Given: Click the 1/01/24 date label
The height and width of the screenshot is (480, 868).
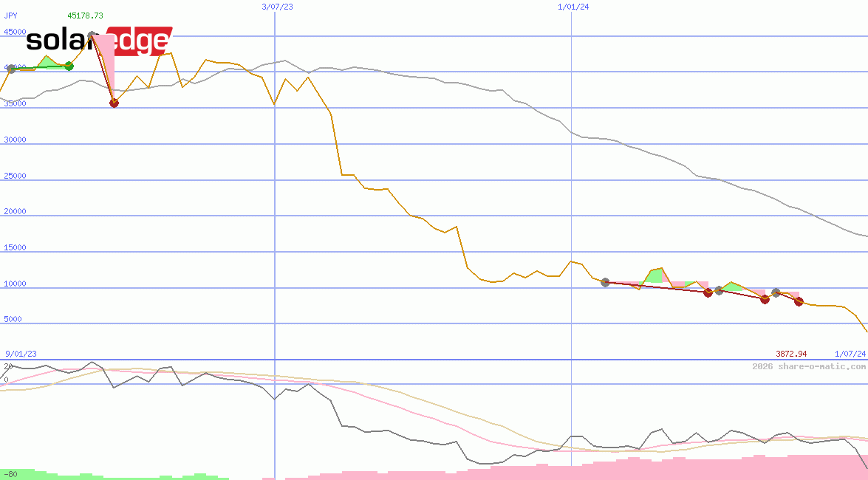Looking at the screenshot, I should click(x=573, y=7).
